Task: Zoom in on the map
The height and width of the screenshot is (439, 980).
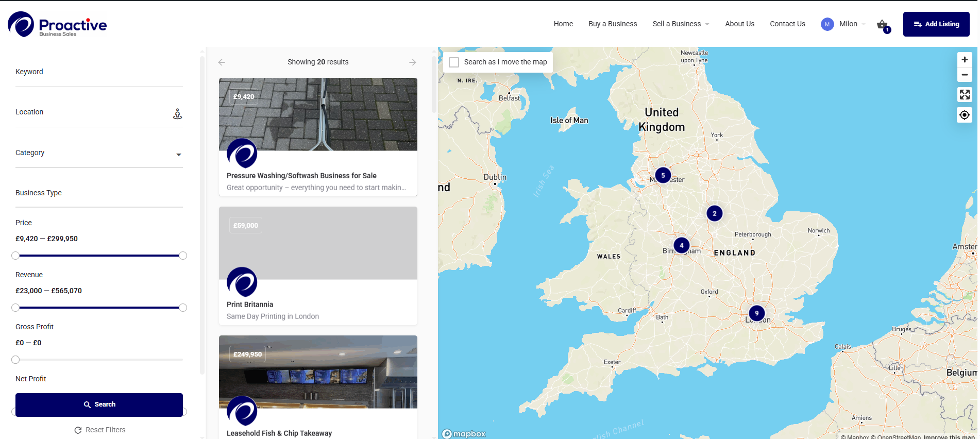Action: 964,60
